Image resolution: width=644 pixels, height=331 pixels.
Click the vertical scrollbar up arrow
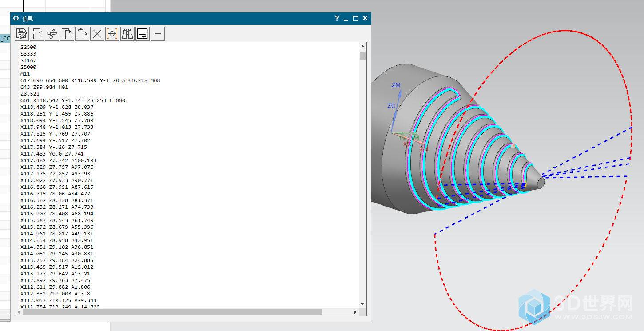pos(363,46)
